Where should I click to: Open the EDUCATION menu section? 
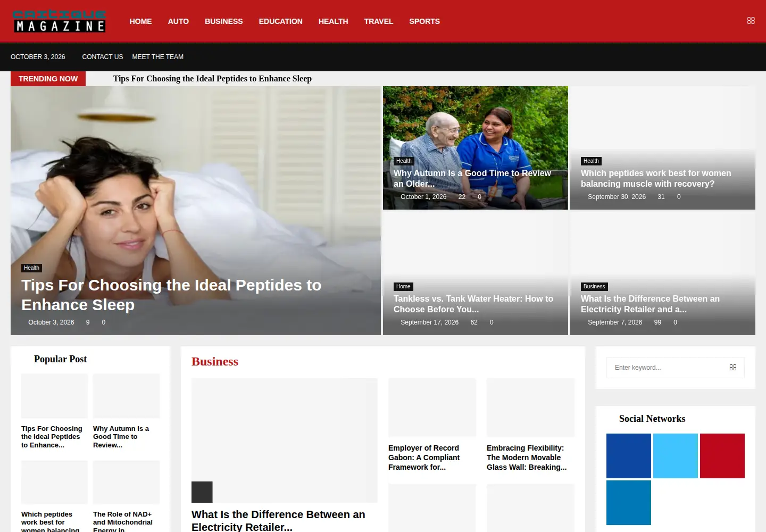(280, 21)
